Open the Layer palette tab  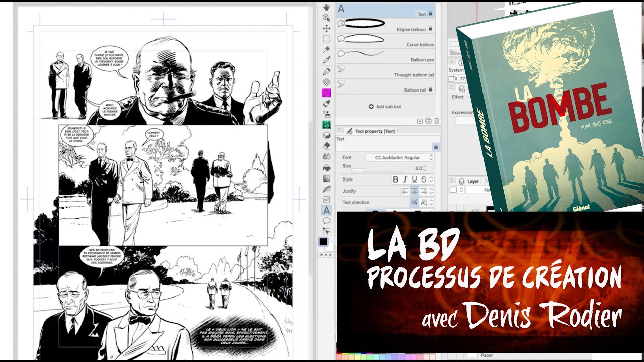pyautogui.click(x=469, y=181)
